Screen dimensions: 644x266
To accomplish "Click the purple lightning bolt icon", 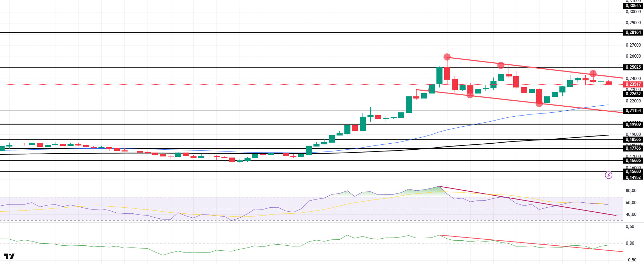I will point(608,175).
